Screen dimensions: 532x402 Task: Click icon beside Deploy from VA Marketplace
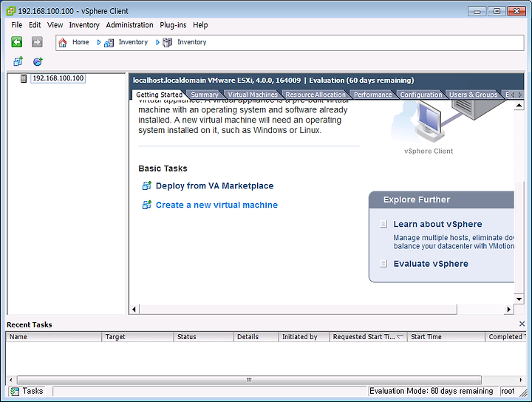coord(146,185)
